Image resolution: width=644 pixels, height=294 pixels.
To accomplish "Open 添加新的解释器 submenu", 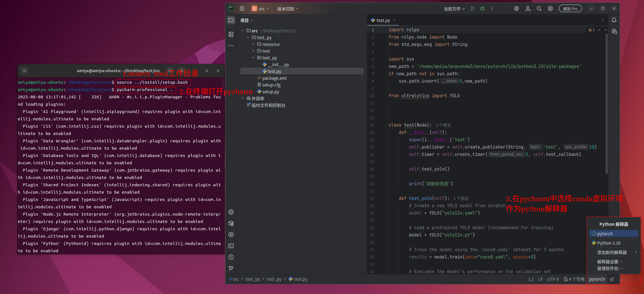I will (612, 252).
